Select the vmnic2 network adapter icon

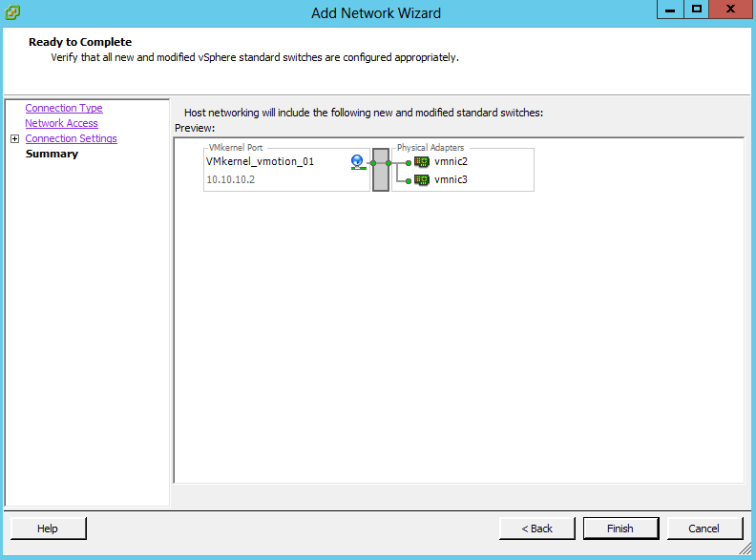(422, 162)
